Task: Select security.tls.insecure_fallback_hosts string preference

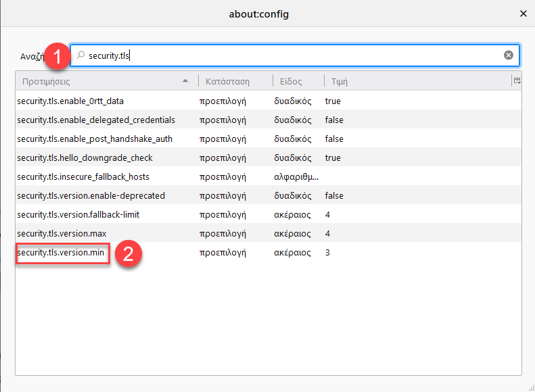Action: click(x=83, y=177)
